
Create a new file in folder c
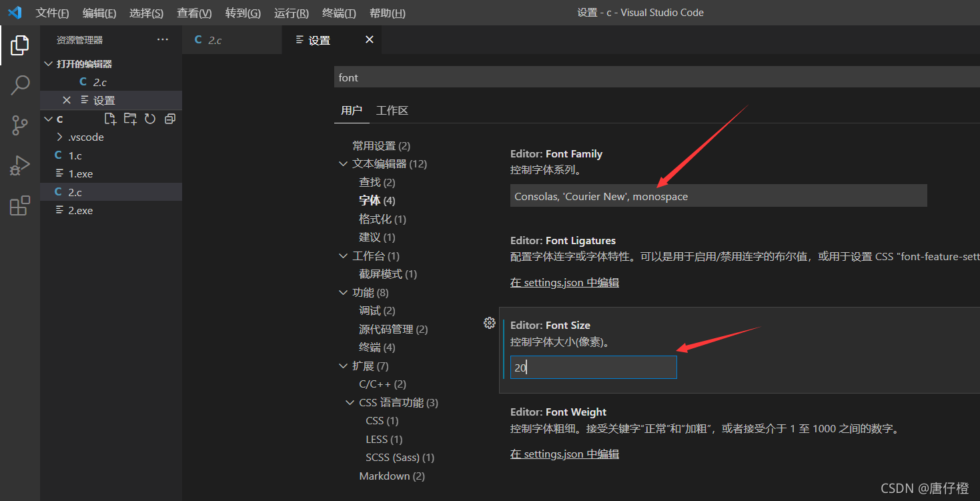[x=111, y=119]
